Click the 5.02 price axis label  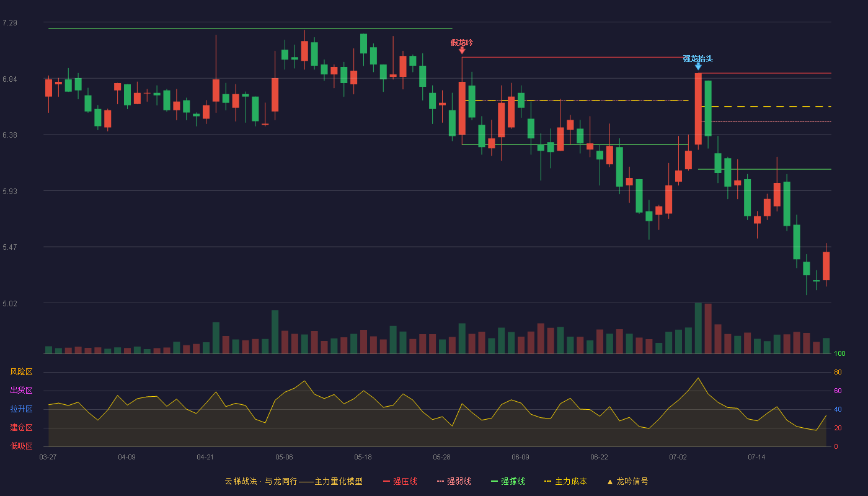pos(10,304)
